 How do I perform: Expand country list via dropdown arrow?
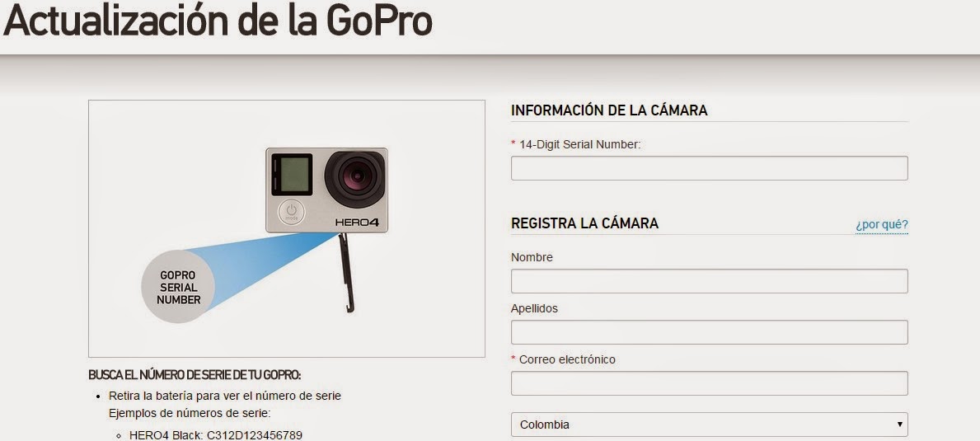899,425
